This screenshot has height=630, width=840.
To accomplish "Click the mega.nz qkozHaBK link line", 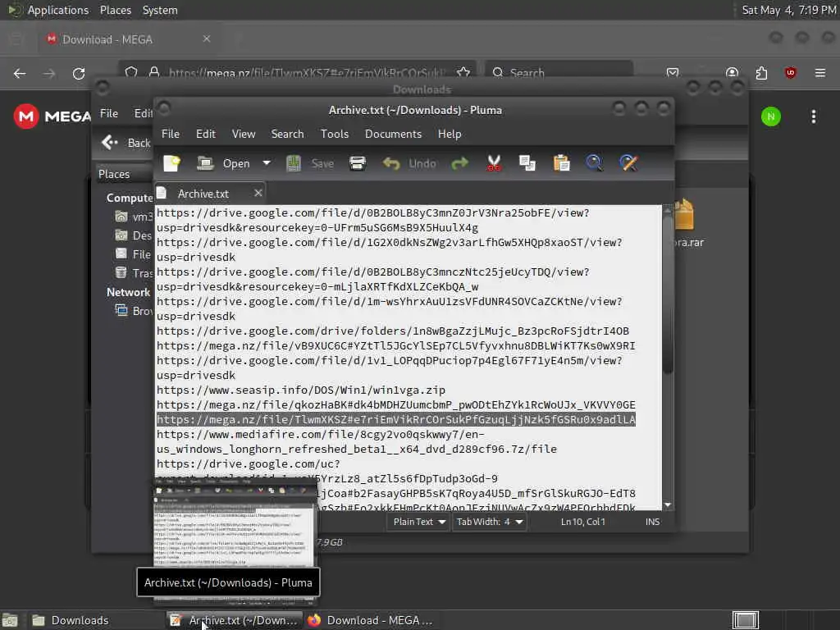I will click(396, 405).
